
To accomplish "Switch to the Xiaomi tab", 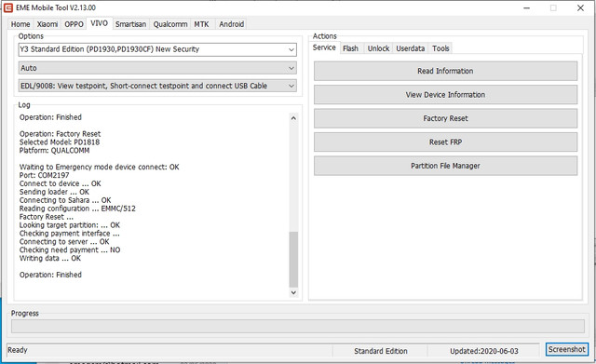I will [x=47, y=24].
